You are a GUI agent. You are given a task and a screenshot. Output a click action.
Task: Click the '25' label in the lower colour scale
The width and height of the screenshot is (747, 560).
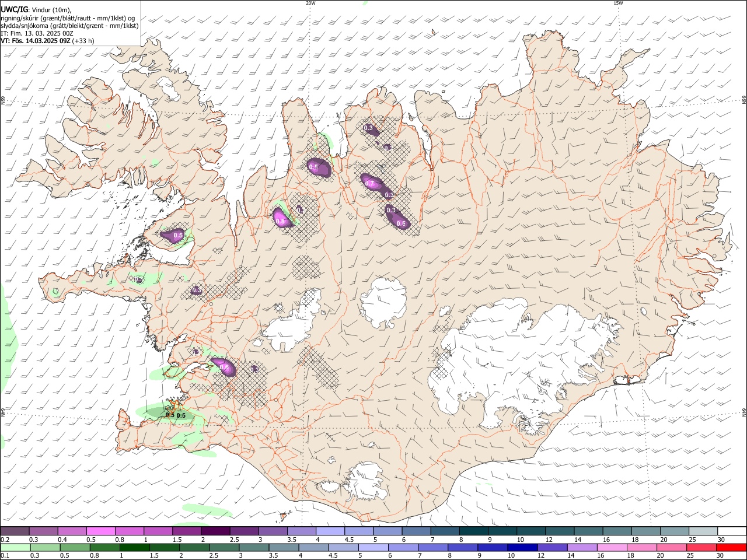(x=691, y=556)
